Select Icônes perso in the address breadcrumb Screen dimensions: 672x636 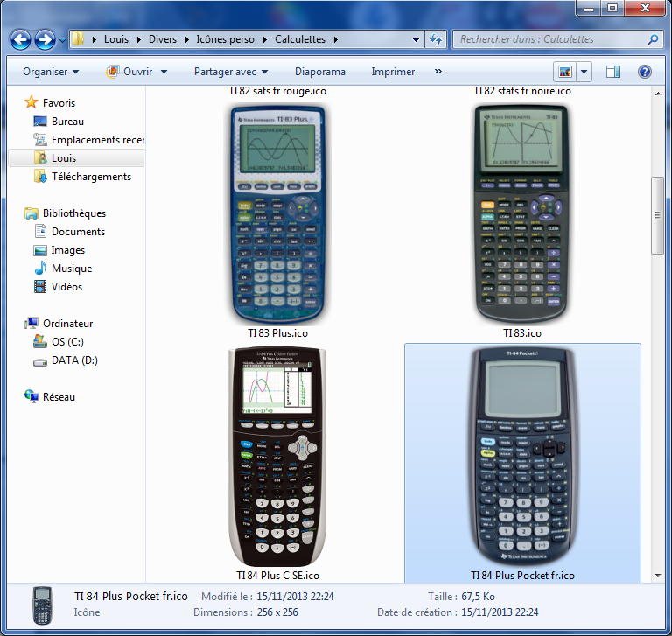coord(225,39)
